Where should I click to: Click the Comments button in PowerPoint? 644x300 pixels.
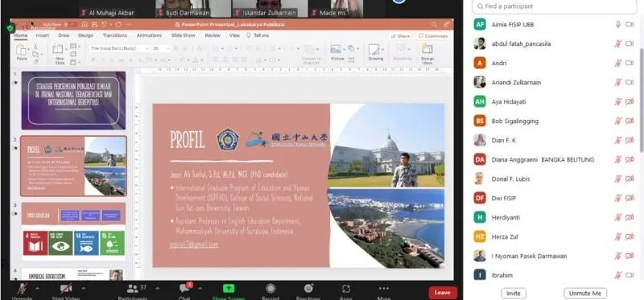[x=433, y=36]
